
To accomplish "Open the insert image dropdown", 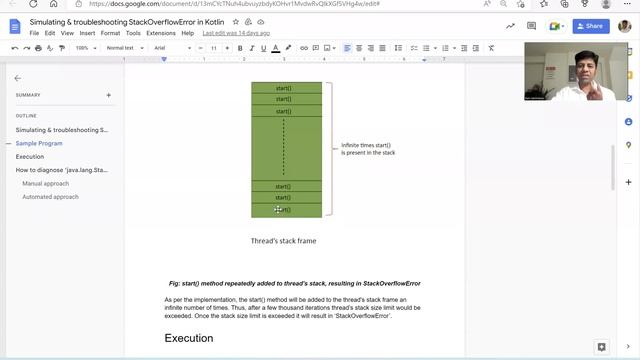I will 329,48.
